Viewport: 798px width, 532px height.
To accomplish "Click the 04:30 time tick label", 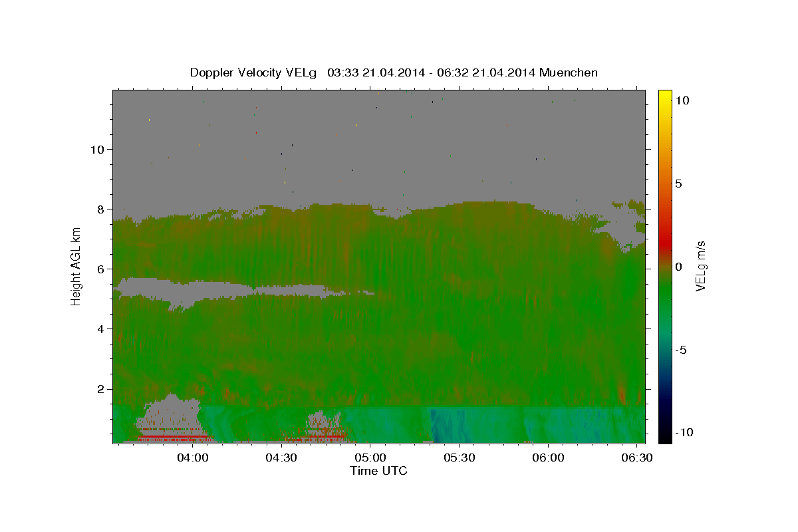I will click(x=281, y=458).
